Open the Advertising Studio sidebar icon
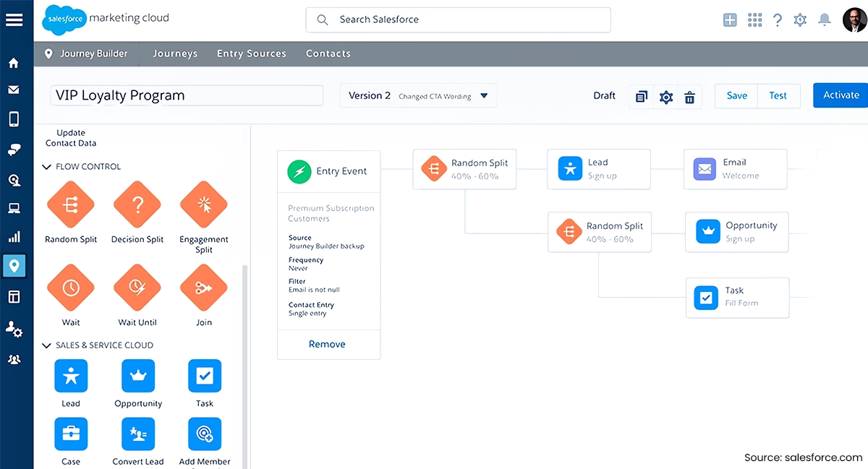 tap(14, 180)
